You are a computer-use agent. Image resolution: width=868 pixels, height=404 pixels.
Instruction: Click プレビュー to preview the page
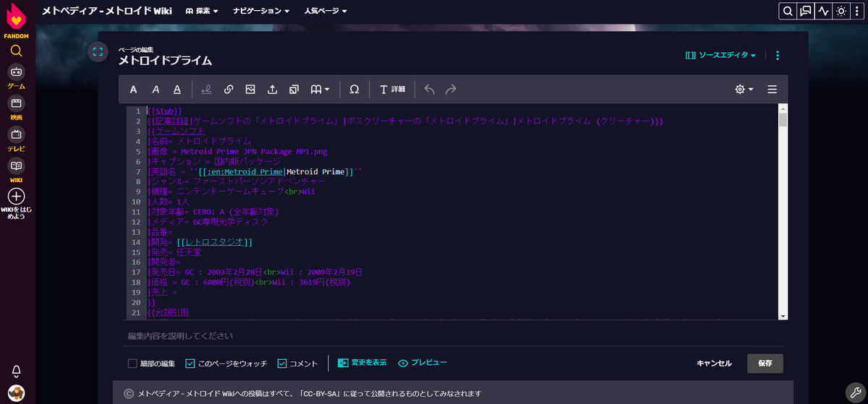pyautogui.click(x=422, y=363)
